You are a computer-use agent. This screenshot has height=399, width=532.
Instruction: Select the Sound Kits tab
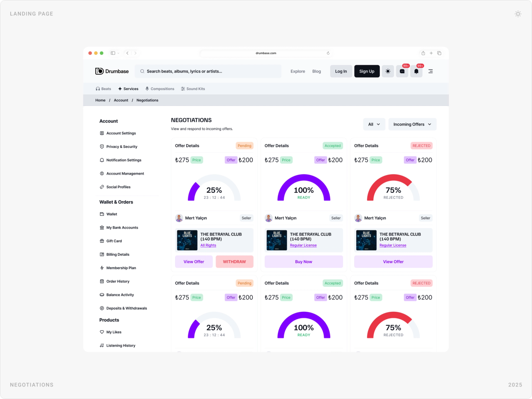click(193, 89)
